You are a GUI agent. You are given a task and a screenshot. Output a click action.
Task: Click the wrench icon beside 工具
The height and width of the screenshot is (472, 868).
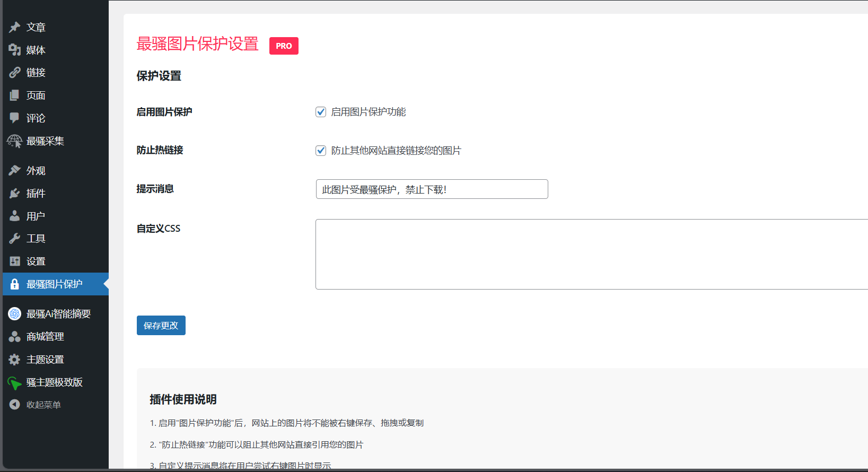(14, 239)
